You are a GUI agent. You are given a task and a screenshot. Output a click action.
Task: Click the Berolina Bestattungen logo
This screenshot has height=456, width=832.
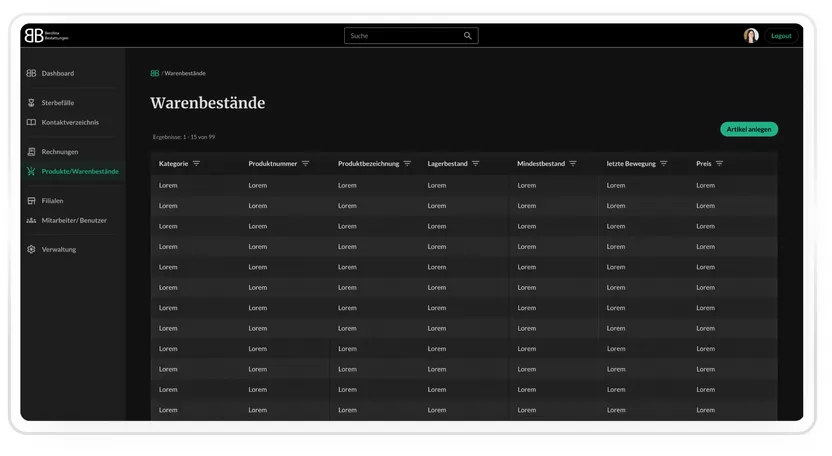point(47,35)
